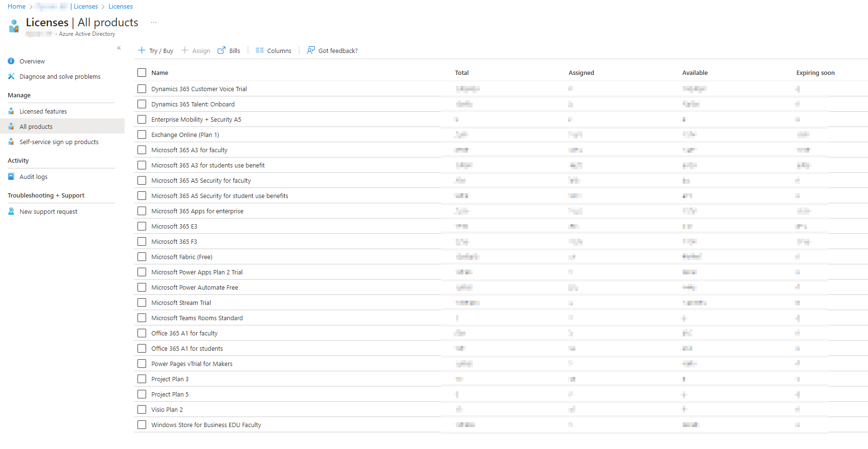Click the Self-service sign up products icon
868x449 pixels.
point(11,142)
